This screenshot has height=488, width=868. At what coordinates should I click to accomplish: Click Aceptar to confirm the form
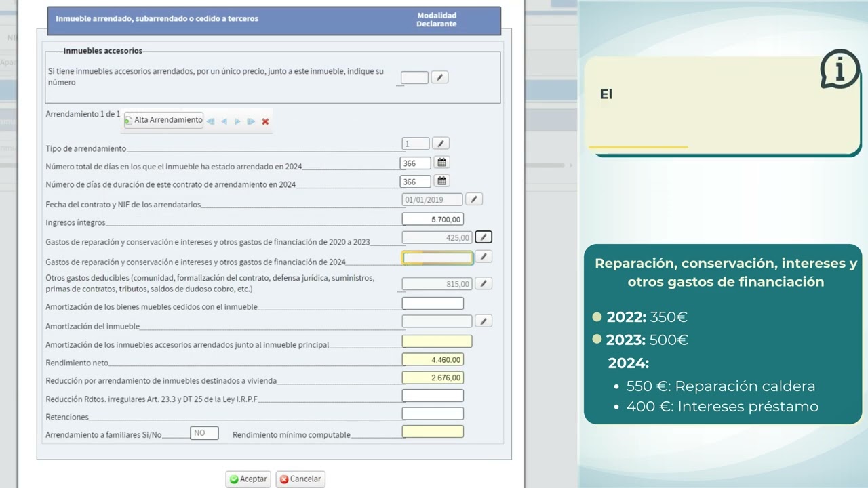click(x=248, y=479)
